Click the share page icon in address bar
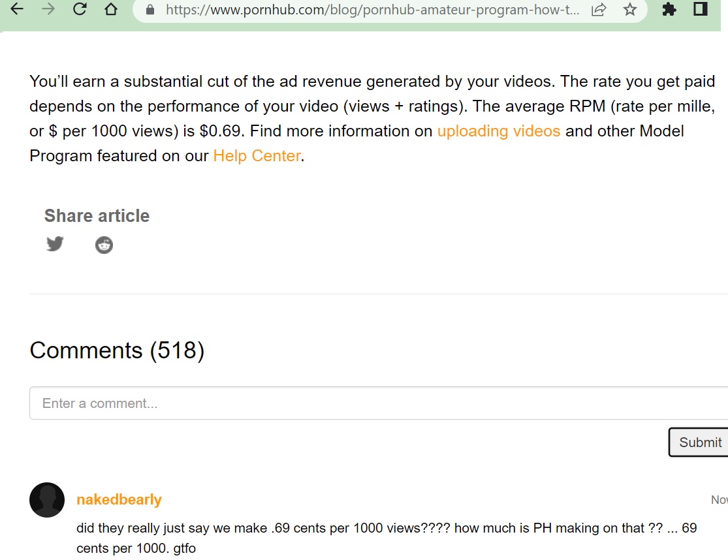The width and height of the screenshot is (728, 560). pyautogui.click(x=599, y=9)
